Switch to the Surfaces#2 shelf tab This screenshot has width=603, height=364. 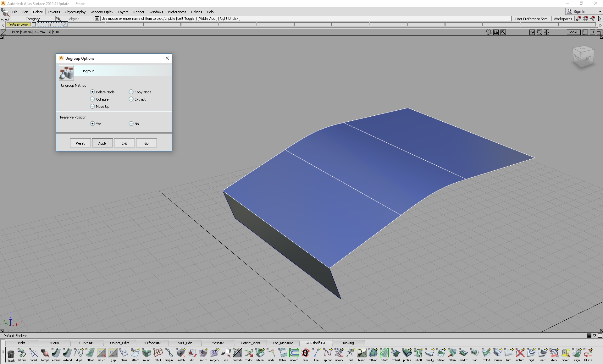pos(152,343)
